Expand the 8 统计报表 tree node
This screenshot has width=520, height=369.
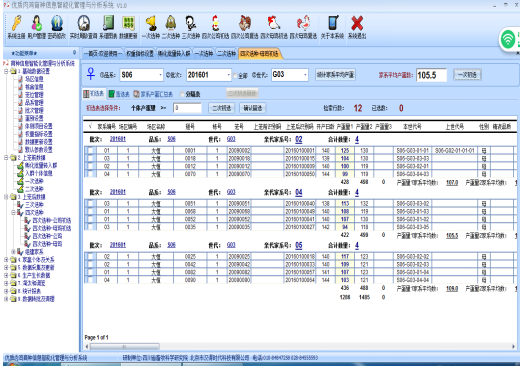click(x=6, y=291)
